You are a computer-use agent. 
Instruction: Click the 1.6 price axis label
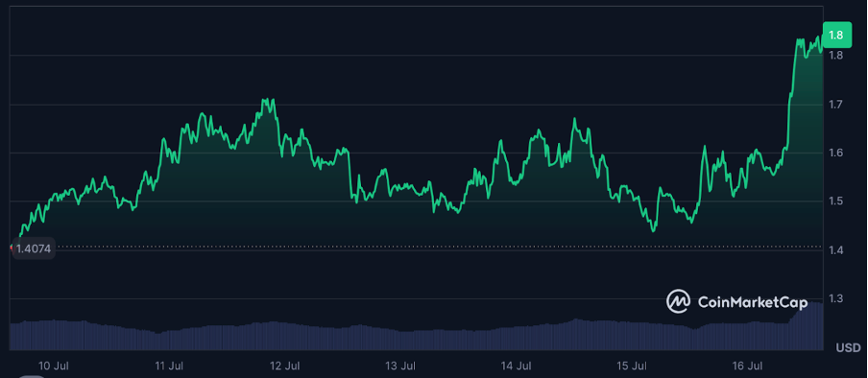pos(836,153)
